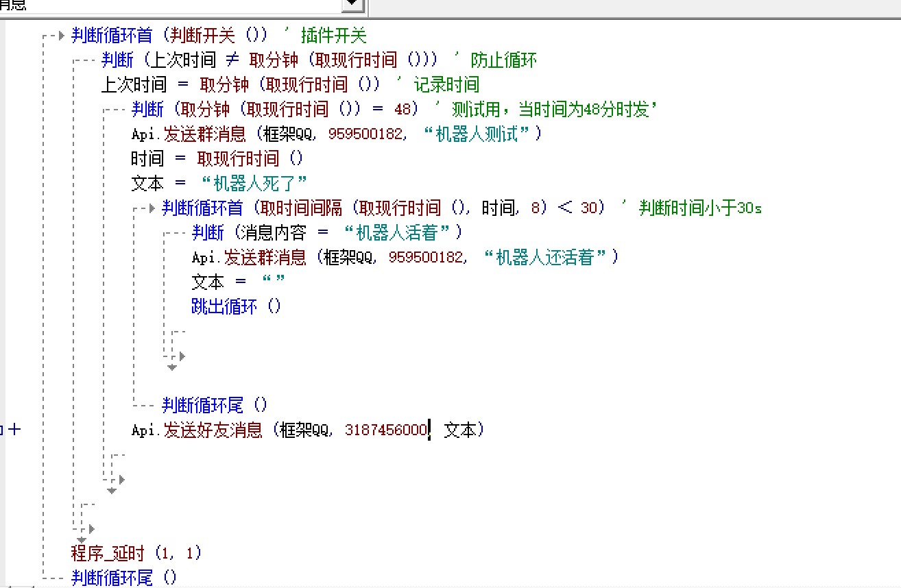Open the dropdown arrow at top
Viewport: 901px width, 588px height.
tap(353, 5)
